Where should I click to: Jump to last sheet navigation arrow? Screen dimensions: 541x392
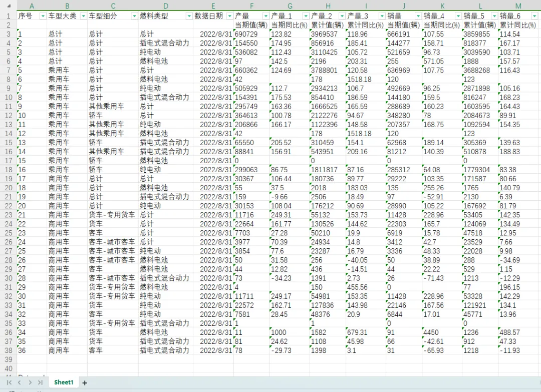coord(40,382)
